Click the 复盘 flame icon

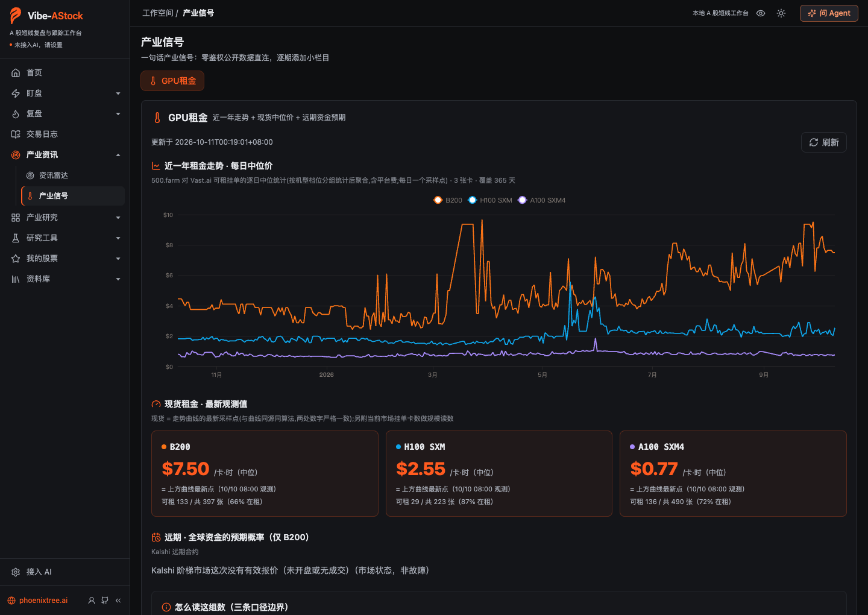(16, 114)
